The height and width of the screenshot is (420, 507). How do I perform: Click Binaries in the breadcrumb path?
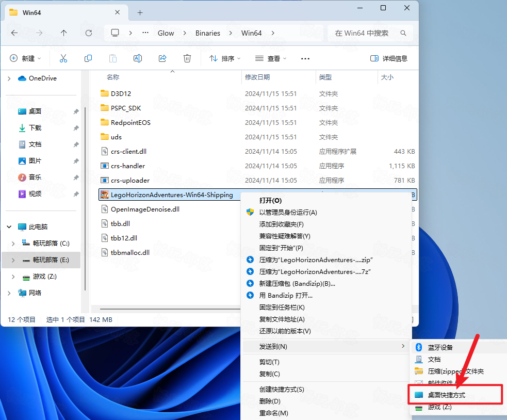click(x=208, y=33)
